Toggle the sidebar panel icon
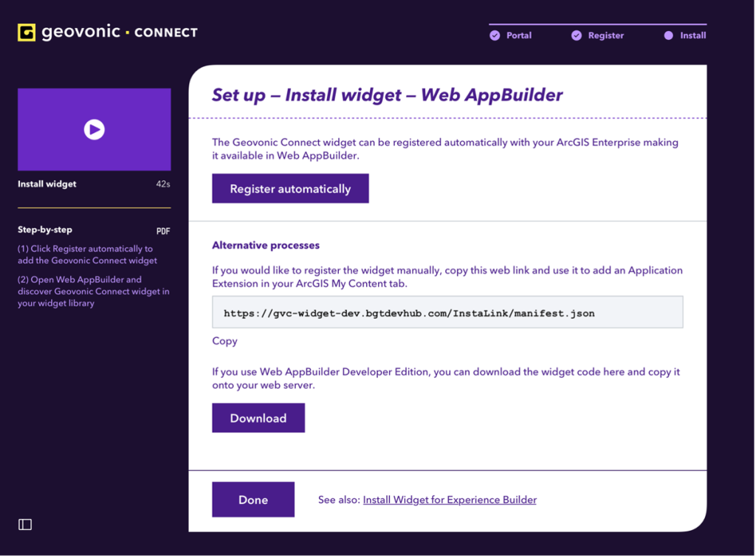Screen dimensions: 756x558 (25, 525)
